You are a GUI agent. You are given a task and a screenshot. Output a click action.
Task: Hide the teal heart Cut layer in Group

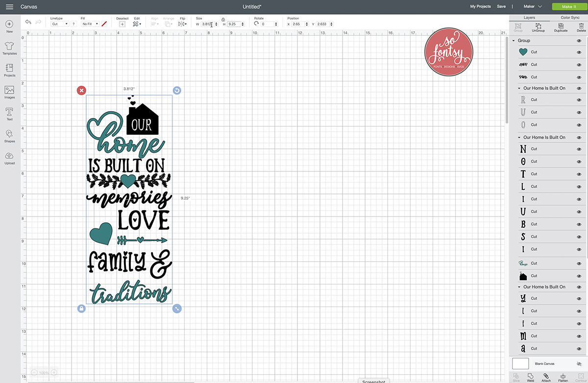(579, 52)
